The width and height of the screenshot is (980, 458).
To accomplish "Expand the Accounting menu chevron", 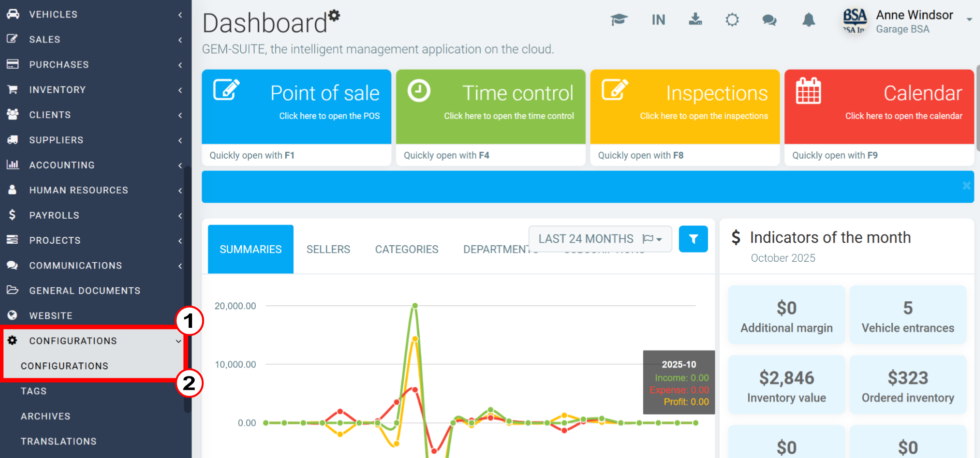I will 180,165.
